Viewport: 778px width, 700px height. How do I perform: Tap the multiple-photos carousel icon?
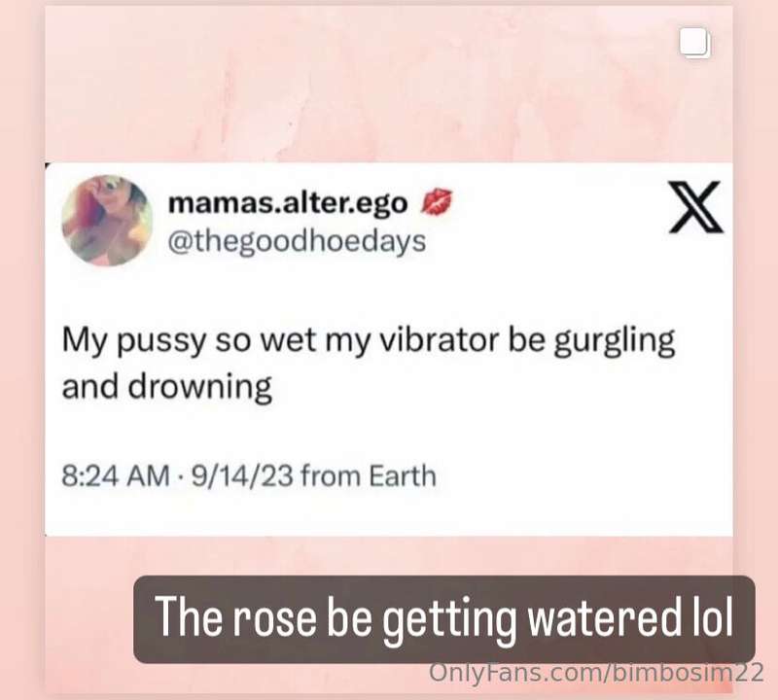[694, 43]
